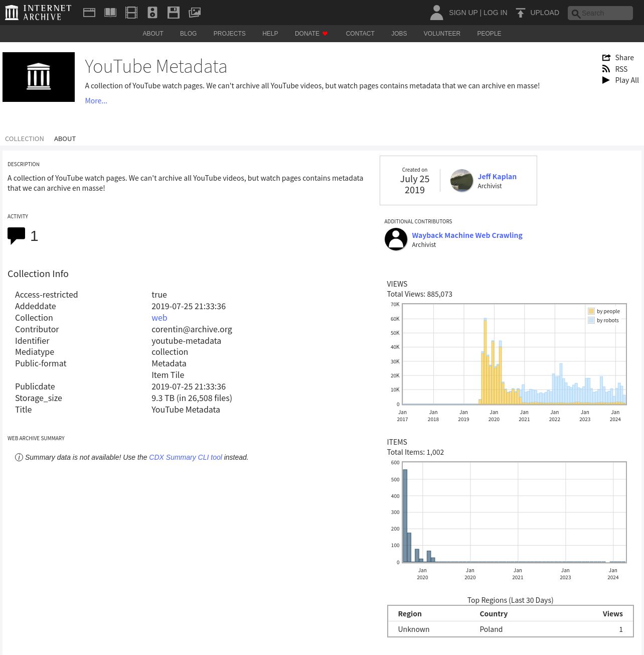Click the 'Unknown' region cell
This screenshot has width=644, height=655.
coord(414,629)
